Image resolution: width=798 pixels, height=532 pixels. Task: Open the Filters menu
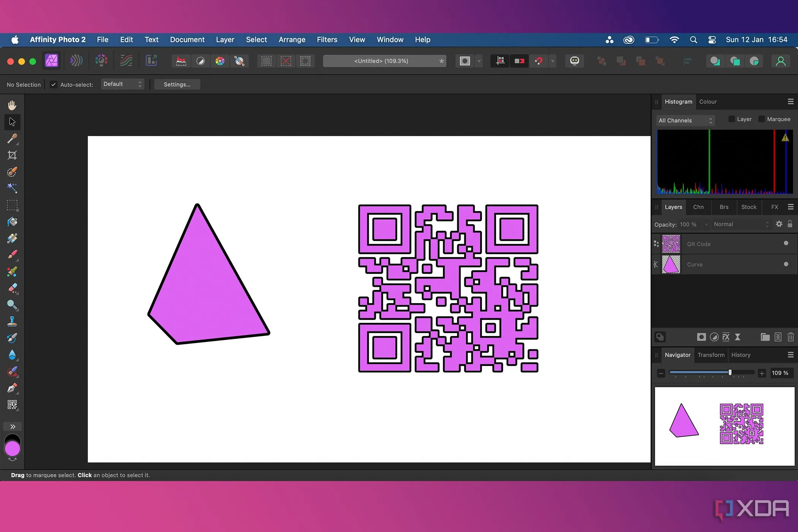pyautogui.click(x=327, y=40)
